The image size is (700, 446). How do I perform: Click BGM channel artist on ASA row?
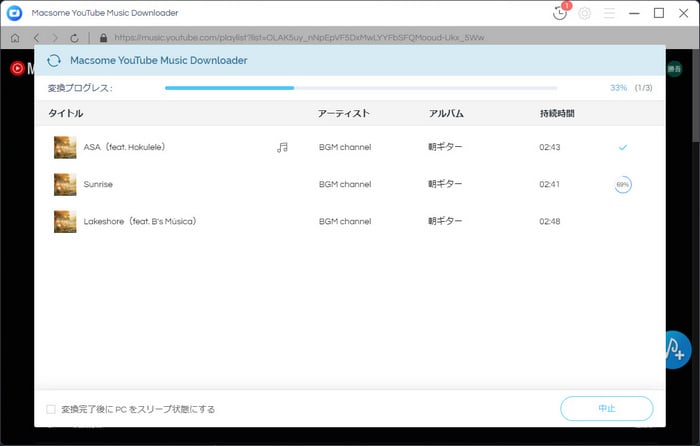tap(345, 147)
